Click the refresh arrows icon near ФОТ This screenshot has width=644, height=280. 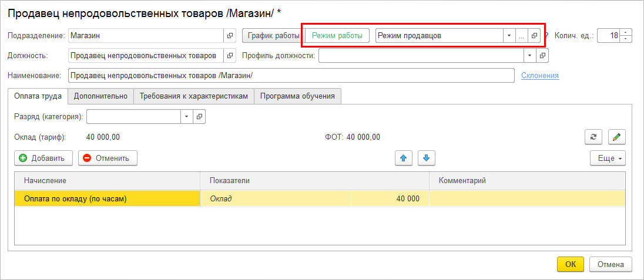tap(593, 137)
